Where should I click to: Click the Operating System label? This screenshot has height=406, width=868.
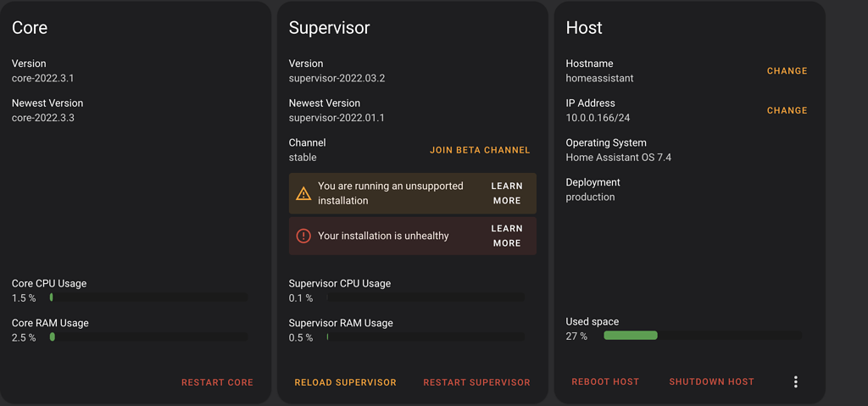coord(605,143)
